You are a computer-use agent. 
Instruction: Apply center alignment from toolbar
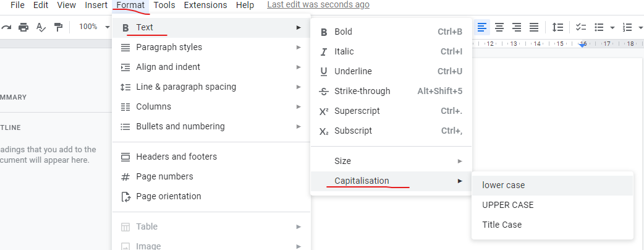point(499,27)
